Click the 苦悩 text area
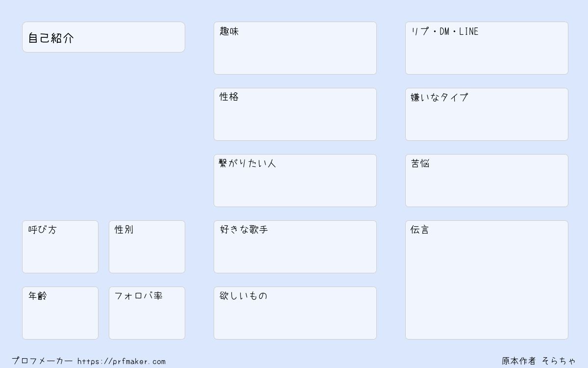This screenshot has height=368, width=588. (x=487, y=181)
